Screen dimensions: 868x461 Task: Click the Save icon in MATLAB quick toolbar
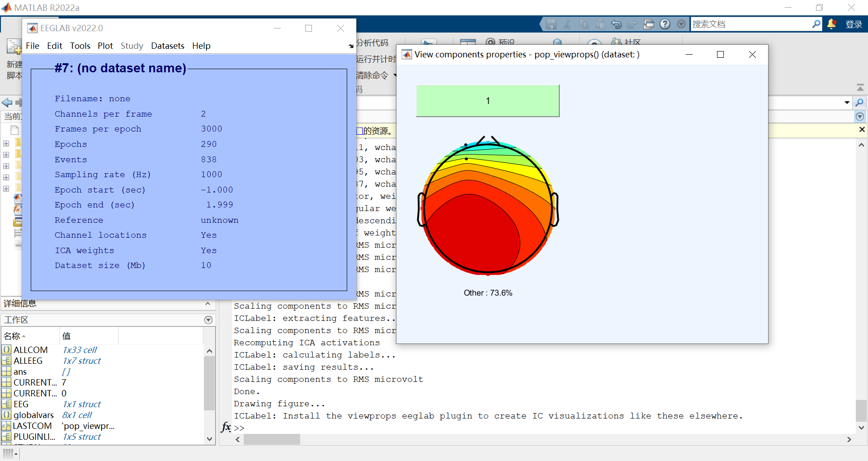tap(551, 24)
